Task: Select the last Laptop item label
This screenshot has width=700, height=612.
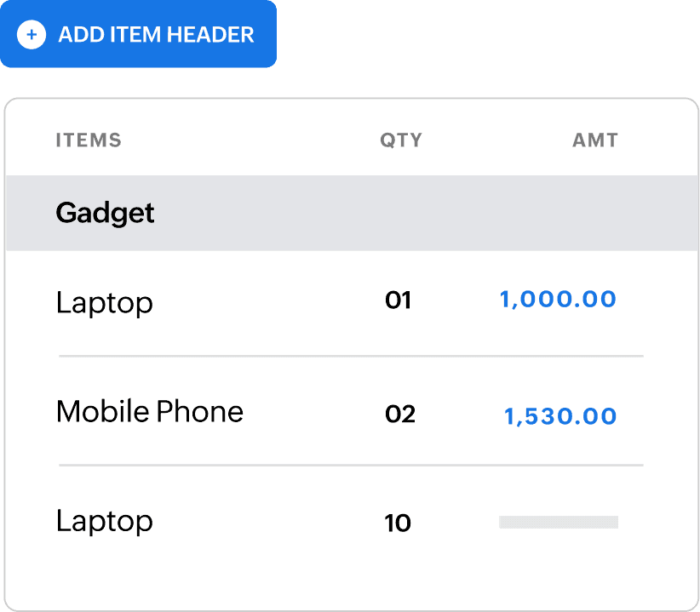Action: pos(105,521)
